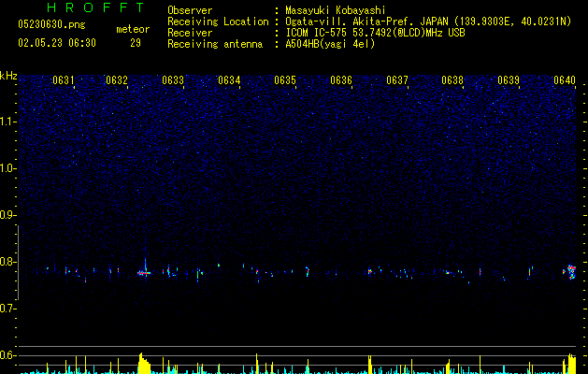Screen dimensions: 588x374
Task: Click the kHz axis unit label
Action: pyautogui.click(x=8, y=76)
